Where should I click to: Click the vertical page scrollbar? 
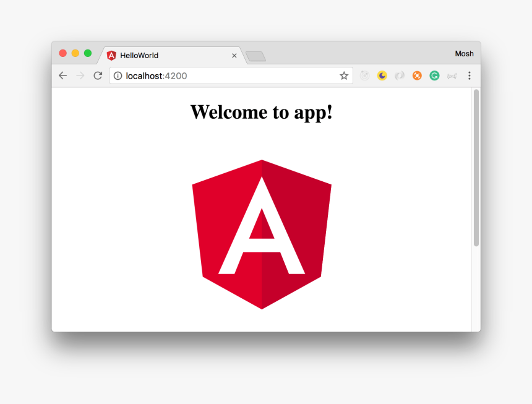pos(476,168)
